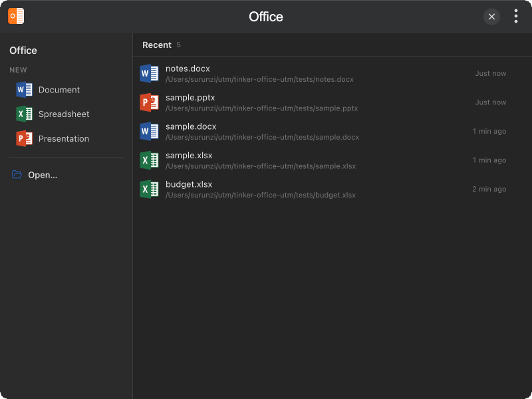Click the folder icon beside Open...

17,175
